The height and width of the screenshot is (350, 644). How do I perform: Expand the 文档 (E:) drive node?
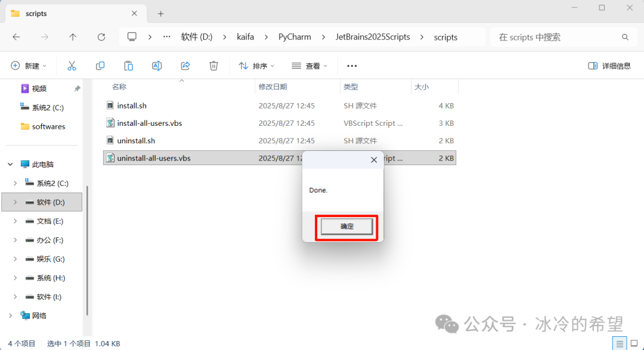[16, 221]
